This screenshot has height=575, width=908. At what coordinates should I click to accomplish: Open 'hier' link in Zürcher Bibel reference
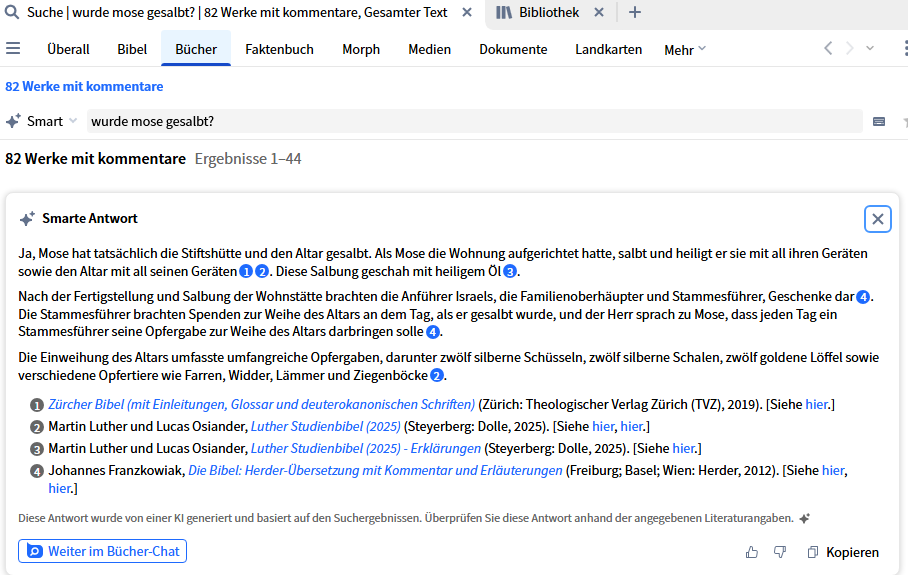[x=817, y=404]
